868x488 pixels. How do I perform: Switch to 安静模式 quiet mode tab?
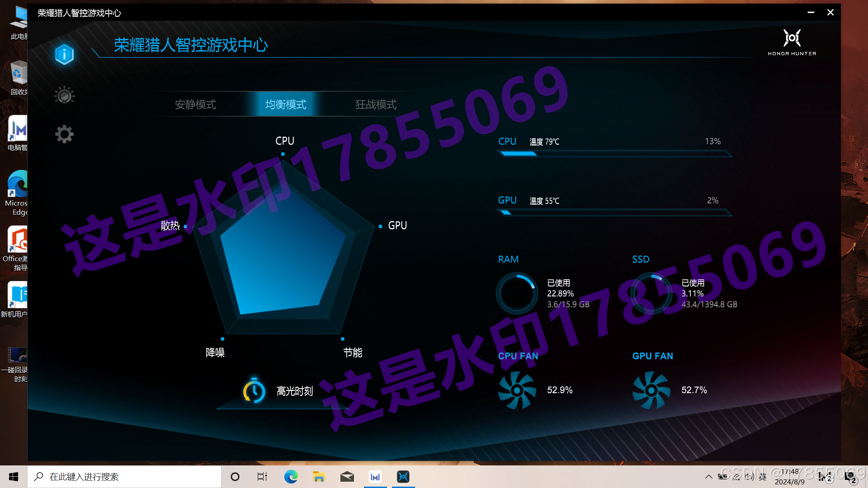click(195, 104)
